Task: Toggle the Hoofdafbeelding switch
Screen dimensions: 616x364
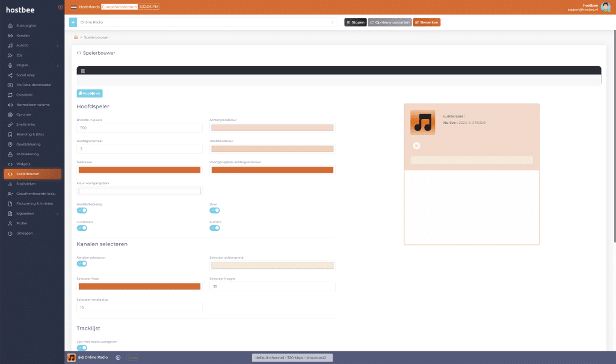Action: [x=82, y=211]
